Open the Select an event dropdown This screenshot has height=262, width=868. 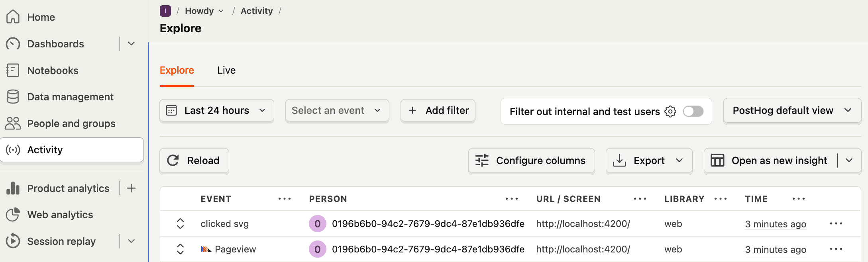[x=337, y=110]
